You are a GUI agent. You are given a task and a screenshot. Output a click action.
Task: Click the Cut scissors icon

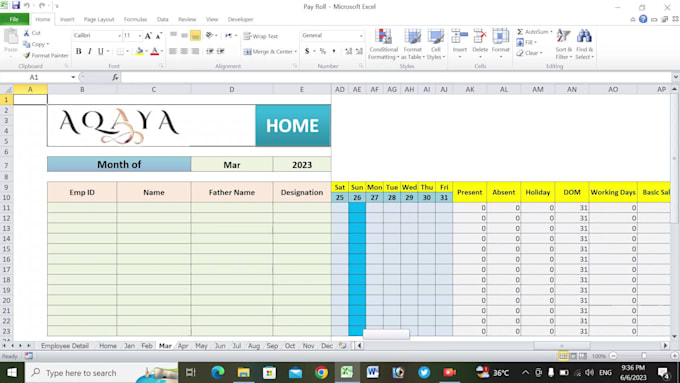[x=27, y=33]
